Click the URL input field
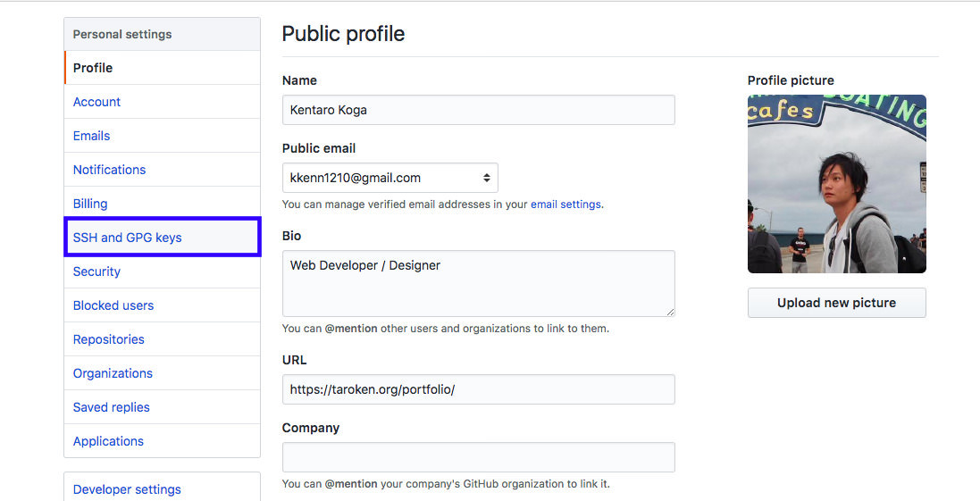 [x=478, y=389]
